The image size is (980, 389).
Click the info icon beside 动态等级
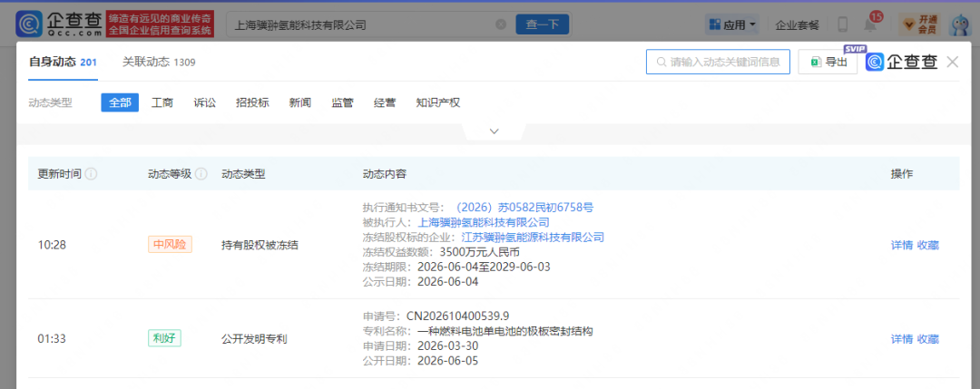pyautogui.click(x=201, y=173)
